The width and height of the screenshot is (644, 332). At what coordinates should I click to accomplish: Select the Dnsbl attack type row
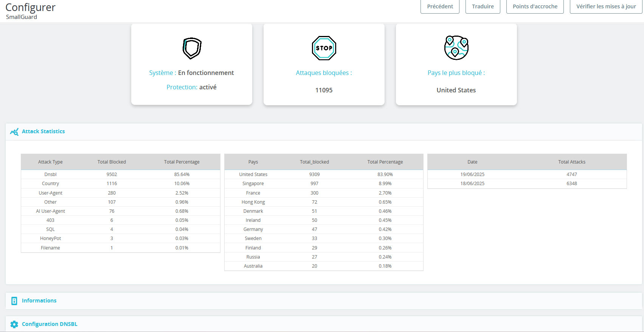pyautogui.click(x=50, y=175)
